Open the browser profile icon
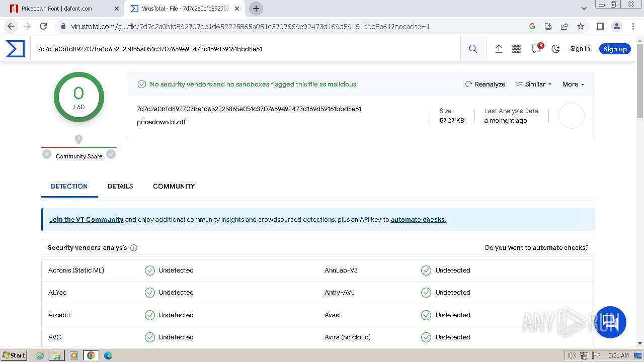The image size is (644, 362). pyautogui.click(x=616, y=26)
